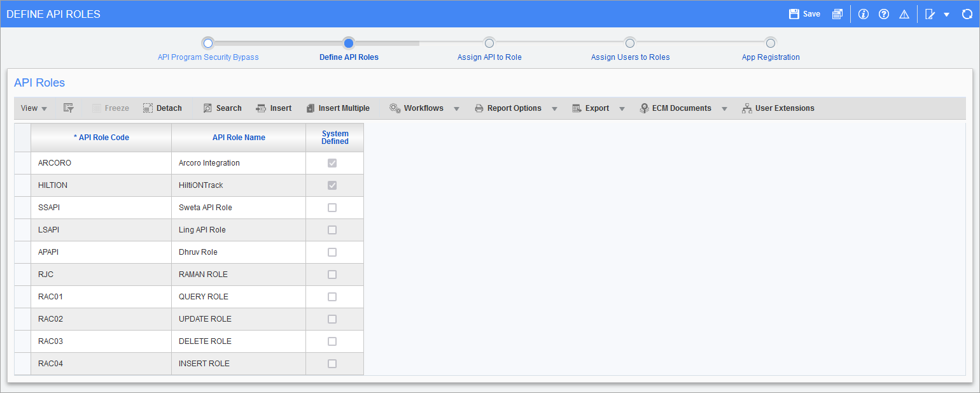The width and height of the screenshot is (980, 393).
Task: Click the Workflows gears icon
Action: tap(395, 108)
